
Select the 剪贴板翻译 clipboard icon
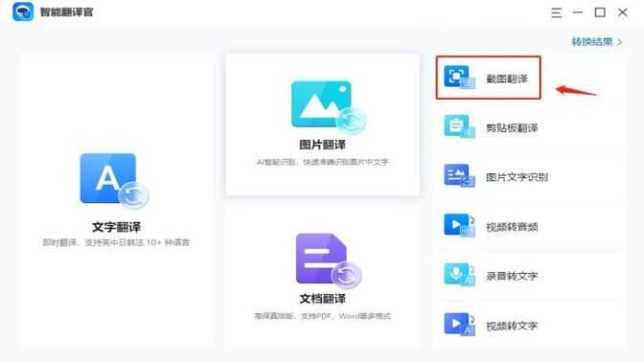(459, 126)
